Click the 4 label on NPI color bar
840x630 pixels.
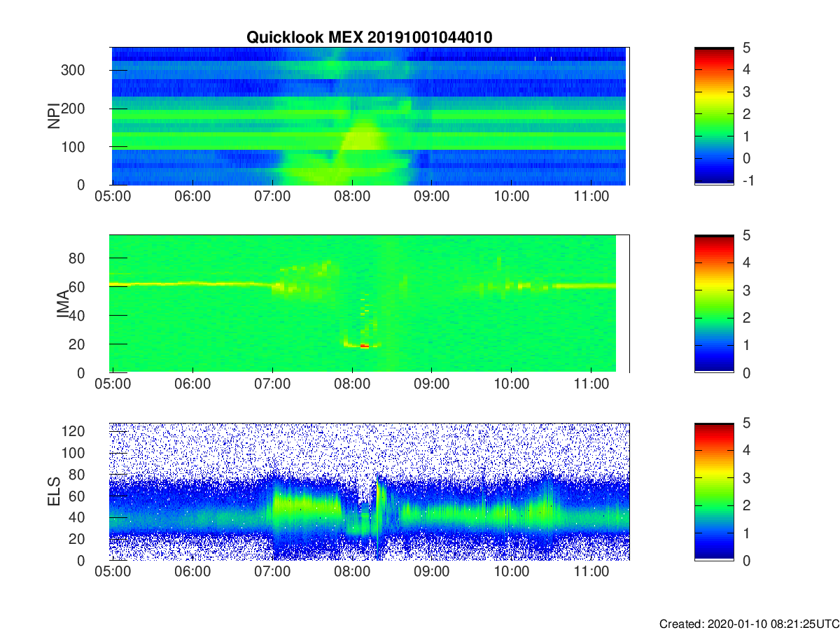pos(745,69)
